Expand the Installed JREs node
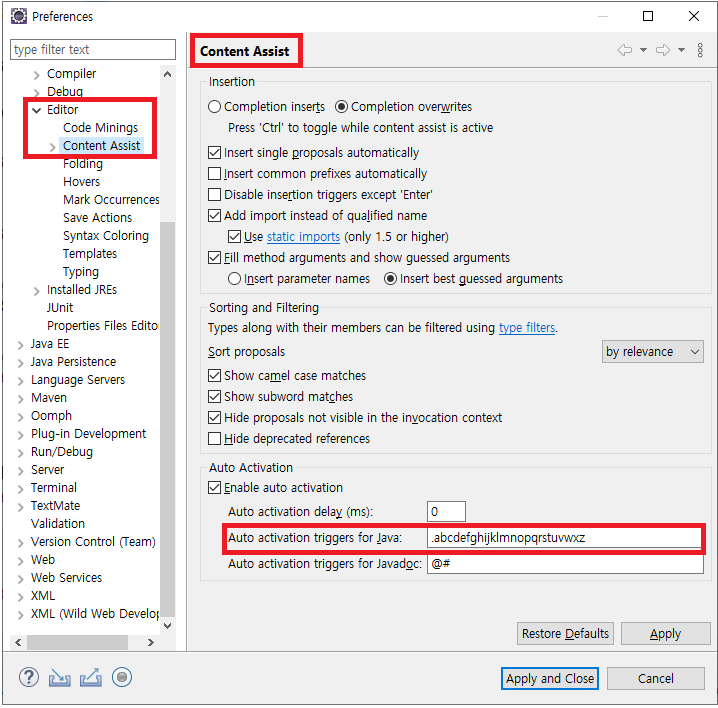 tap(37, 291)
